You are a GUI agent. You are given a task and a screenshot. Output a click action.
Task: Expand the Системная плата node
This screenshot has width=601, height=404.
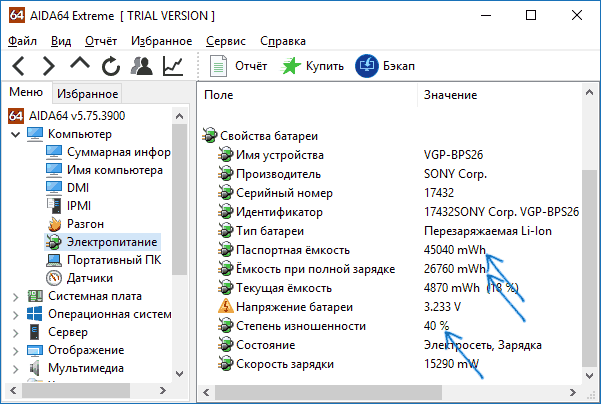coord(16,297)
